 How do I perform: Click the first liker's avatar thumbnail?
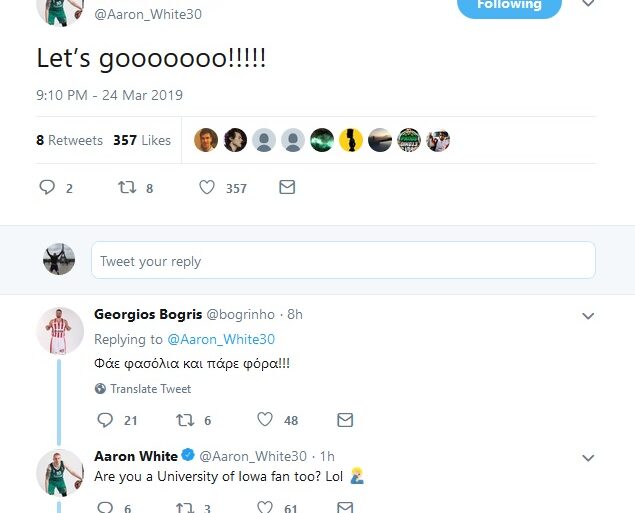coord(206,141)
